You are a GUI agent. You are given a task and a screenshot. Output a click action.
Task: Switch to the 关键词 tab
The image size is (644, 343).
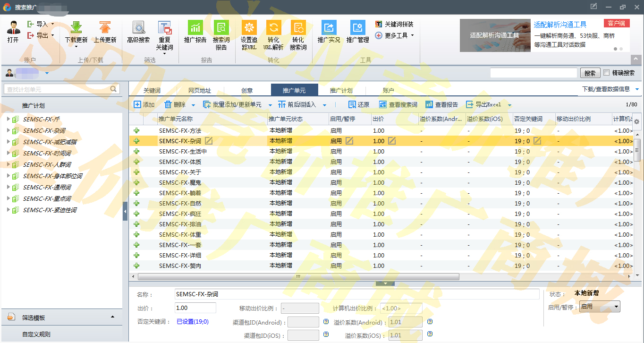(x=152, y=90)
